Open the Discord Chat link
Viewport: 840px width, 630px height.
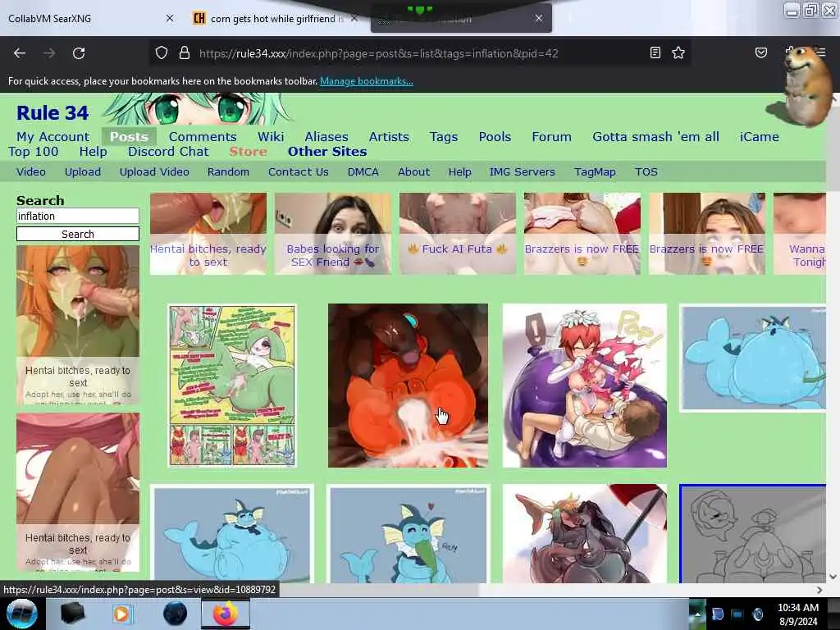[x=168, y=152]
